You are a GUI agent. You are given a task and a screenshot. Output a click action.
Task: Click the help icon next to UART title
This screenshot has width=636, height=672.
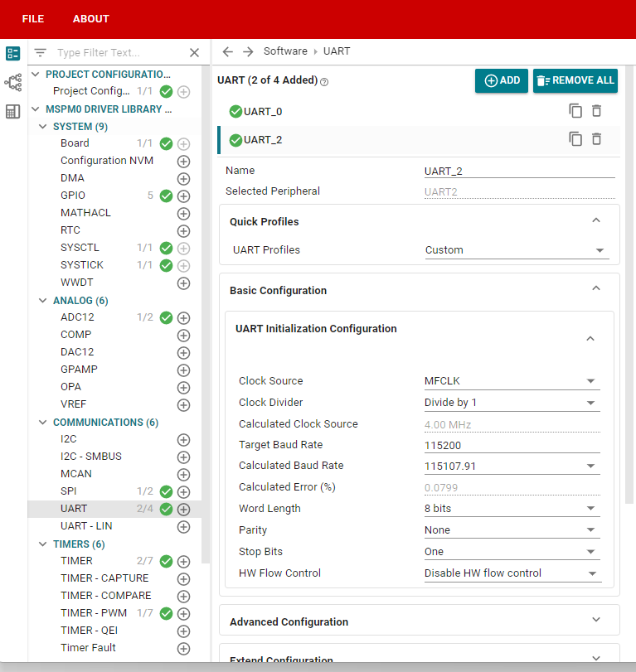(324, 82)
